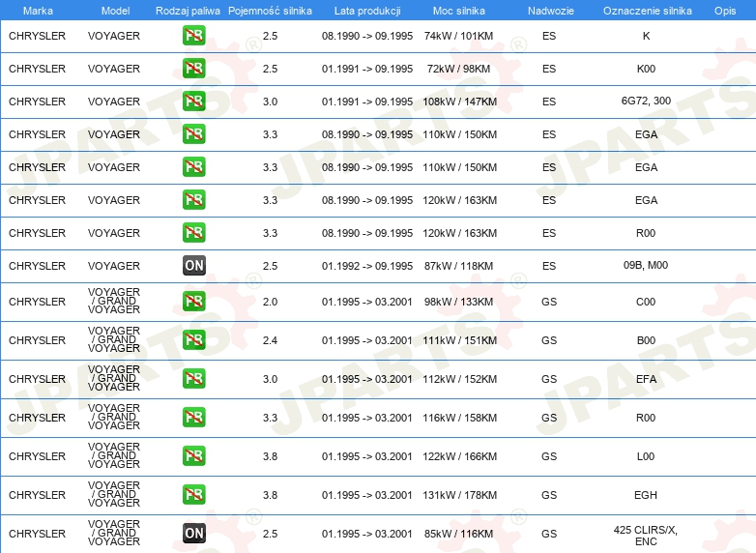Click the petrol fuel icon in the C00 2.0 row
The height and width of the screenshot is (553, 756).
pos(193,302)
